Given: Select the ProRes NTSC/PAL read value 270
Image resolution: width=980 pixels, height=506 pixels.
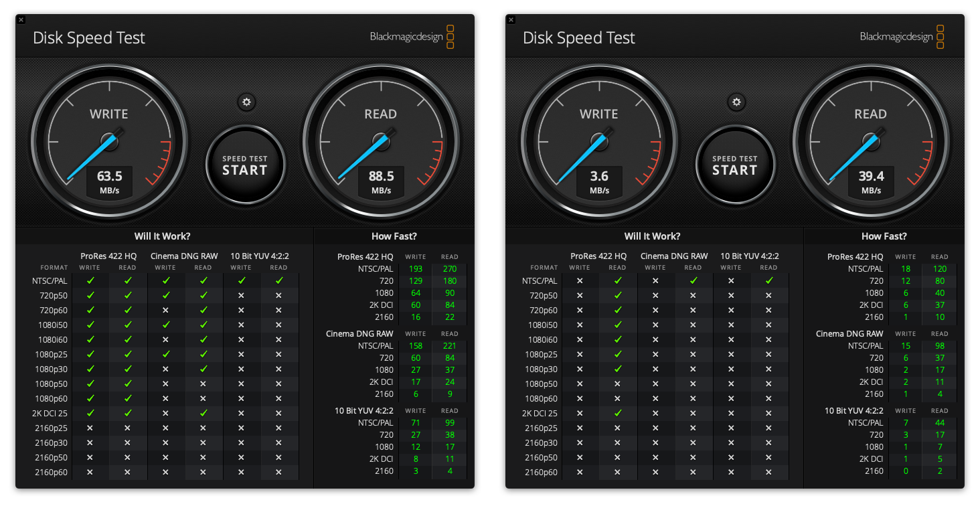Looking at the screenshot, I should click(450, 269).
